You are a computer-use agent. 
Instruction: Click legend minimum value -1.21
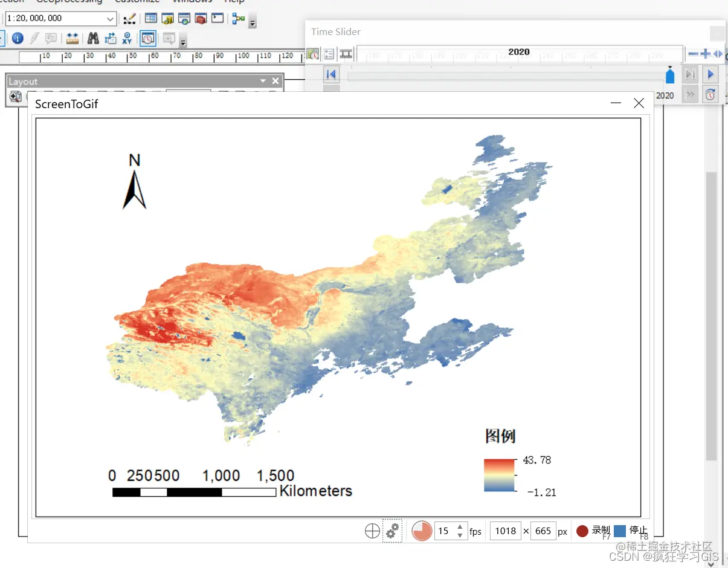(541, 492)
